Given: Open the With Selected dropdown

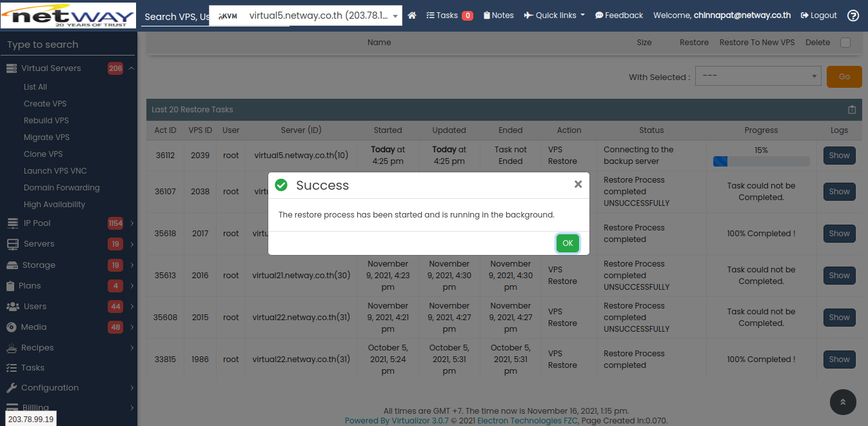Looking at the screenshot, I should [758, 76].
